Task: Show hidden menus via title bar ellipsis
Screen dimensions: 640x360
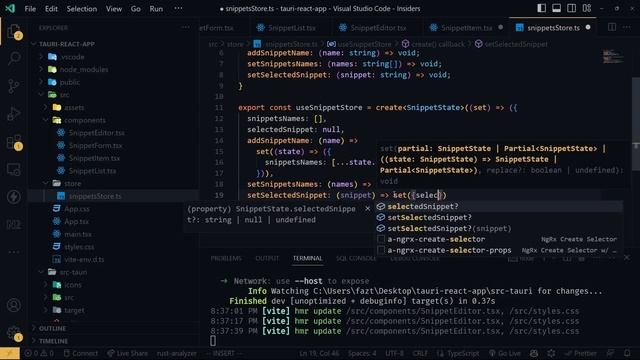Action: click(x=178, y=9)
